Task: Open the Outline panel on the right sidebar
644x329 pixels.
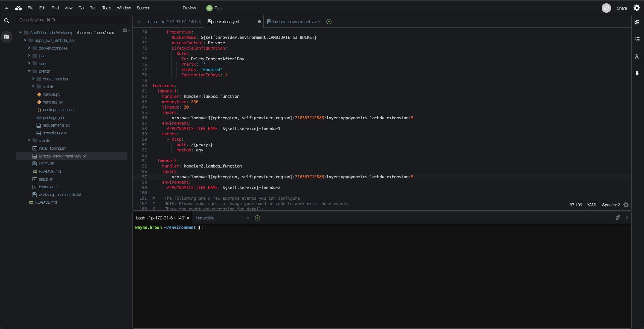Action: 637,39
